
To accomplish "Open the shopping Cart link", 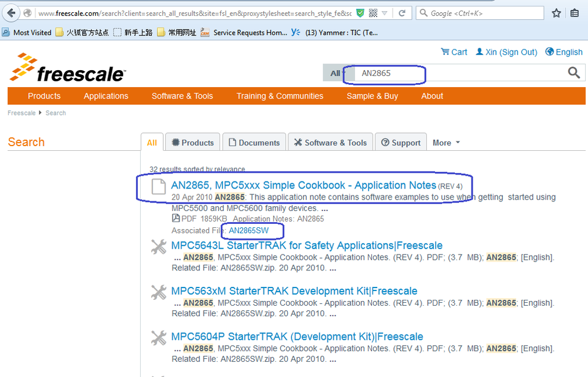I will coord(454,52).
